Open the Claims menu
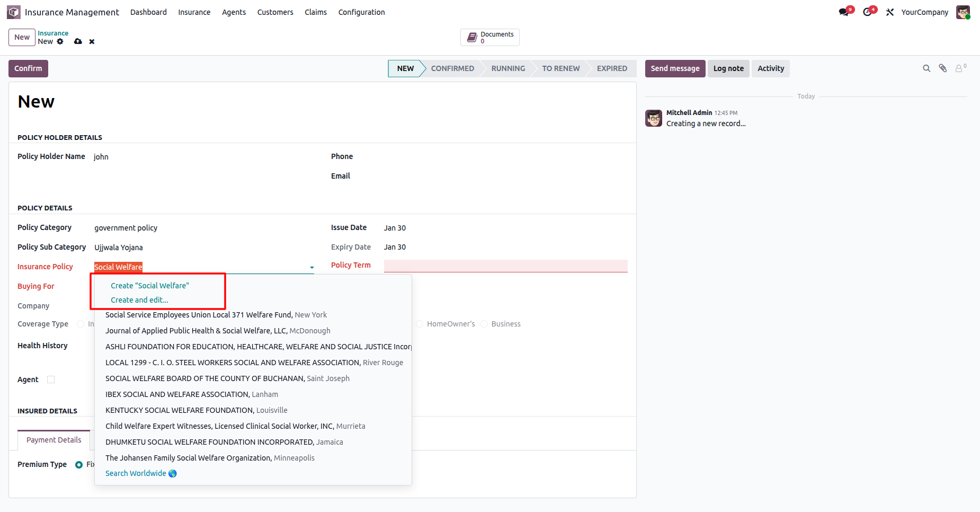980x512 pixels. pos(315,12)
